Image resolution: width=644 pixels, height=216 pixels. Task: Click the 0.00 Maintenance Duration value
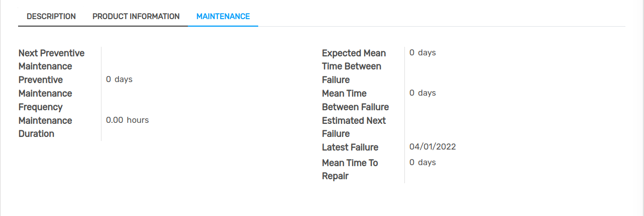click(115, 120)
